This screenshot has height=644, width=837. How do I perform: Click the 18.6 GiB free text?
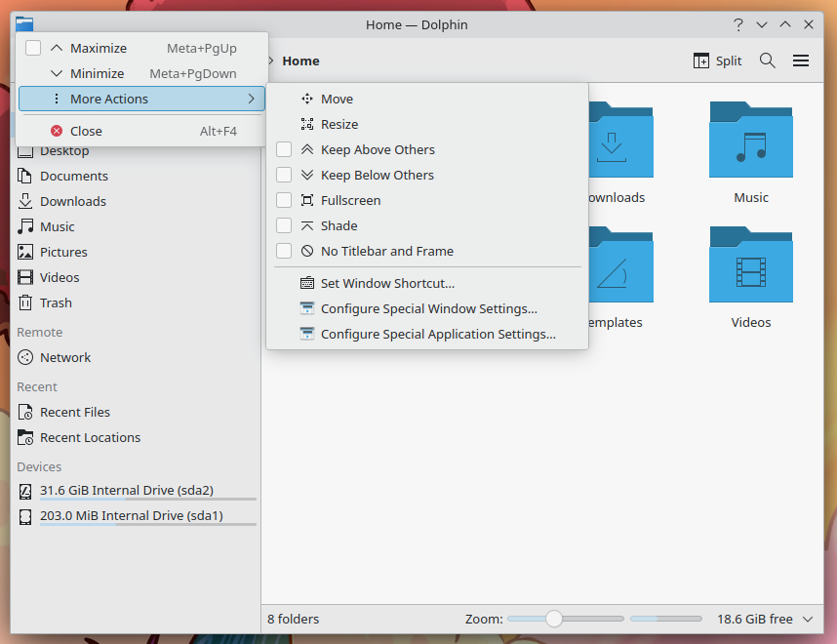tap(755, 619)
